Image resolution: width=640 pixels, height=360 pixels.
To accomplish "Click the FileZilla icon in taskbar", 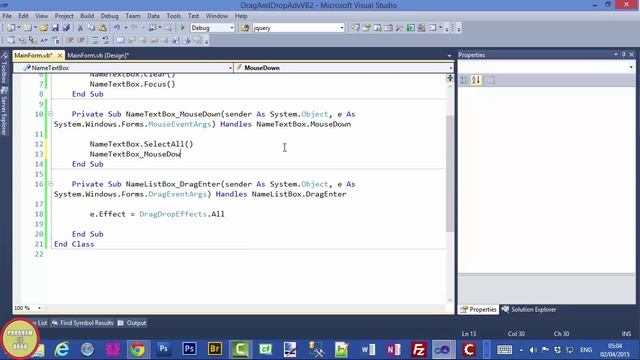I will point(418,349).
